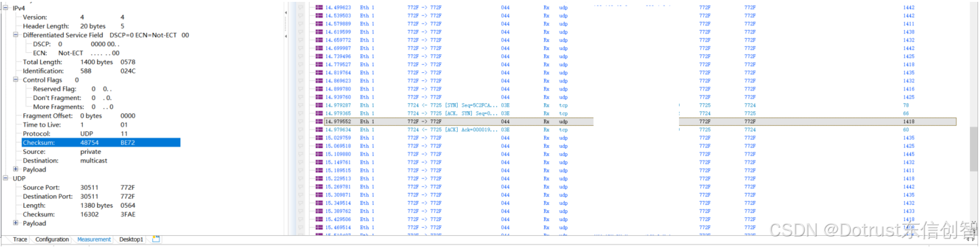Collapse the Control Flags node
The image size is (980, 247).
pyautogui.click(x=16, y=80)
